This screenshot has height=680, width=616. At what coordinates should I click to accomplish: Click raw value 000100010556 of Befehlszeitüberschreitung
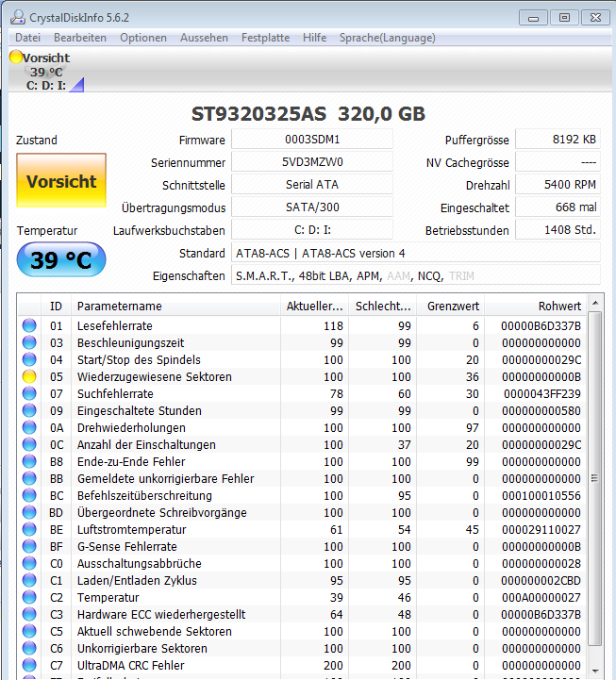[541, 495]
